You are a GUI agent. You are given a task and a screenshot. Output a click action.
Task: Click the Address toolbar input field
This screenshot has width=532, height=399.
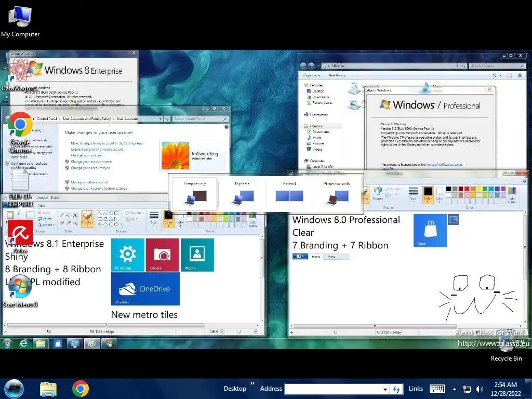(x=334, y=389)
